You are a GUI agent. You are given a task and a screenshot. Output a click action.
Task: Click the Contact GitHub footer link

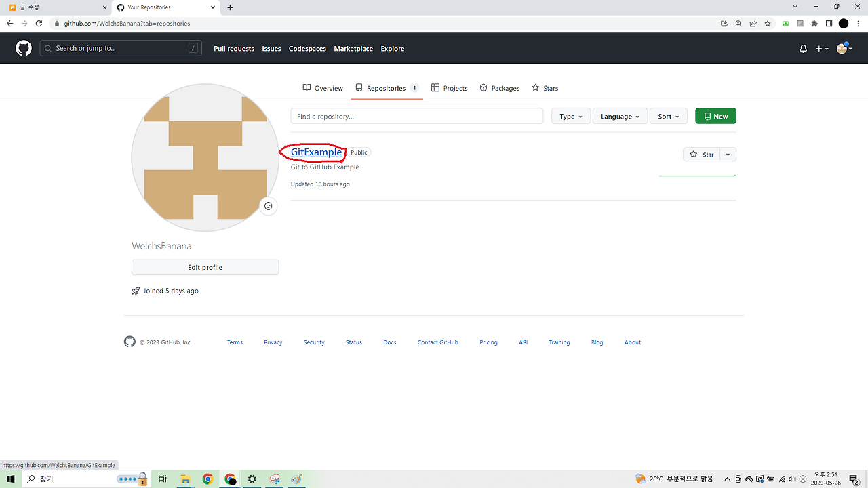438,342
